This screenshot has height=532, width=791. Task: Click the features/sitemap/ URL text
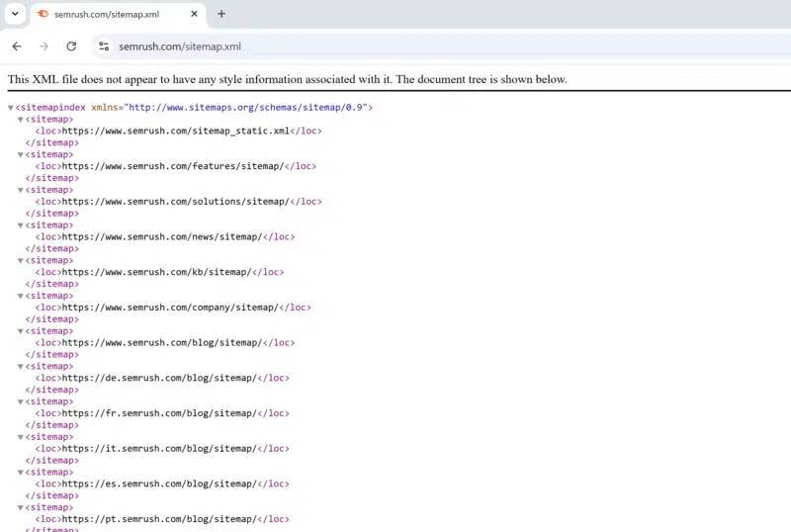[173, 166]
